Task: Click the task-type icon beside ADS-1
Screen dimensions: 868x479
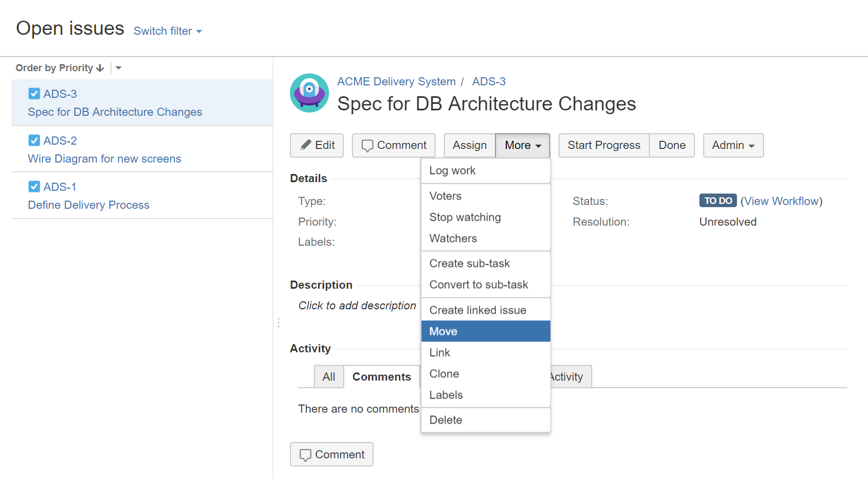Action: click(x=34, y=186)
